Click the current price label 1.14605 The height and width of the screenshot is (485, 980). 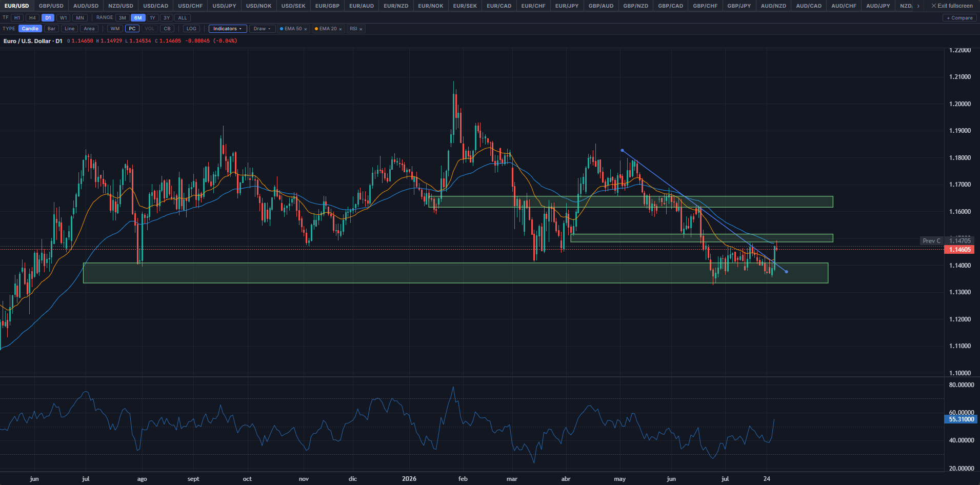[960, 250]
